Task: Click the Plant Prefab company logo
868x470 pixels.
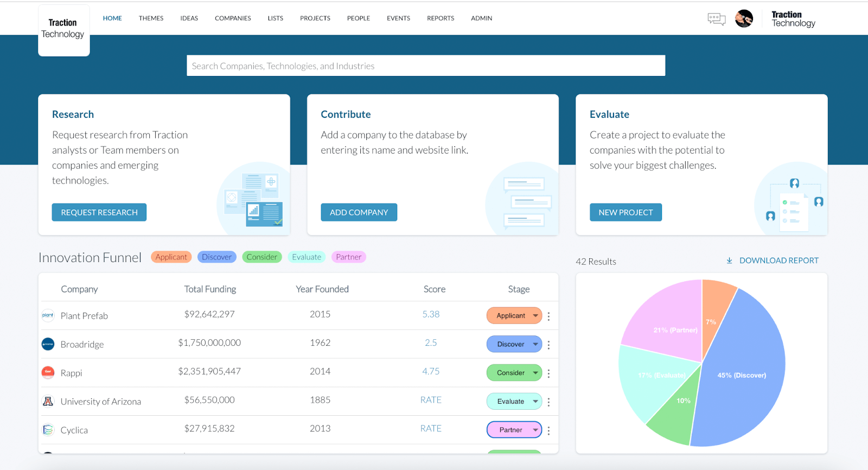Action: [x=48, y=315]
